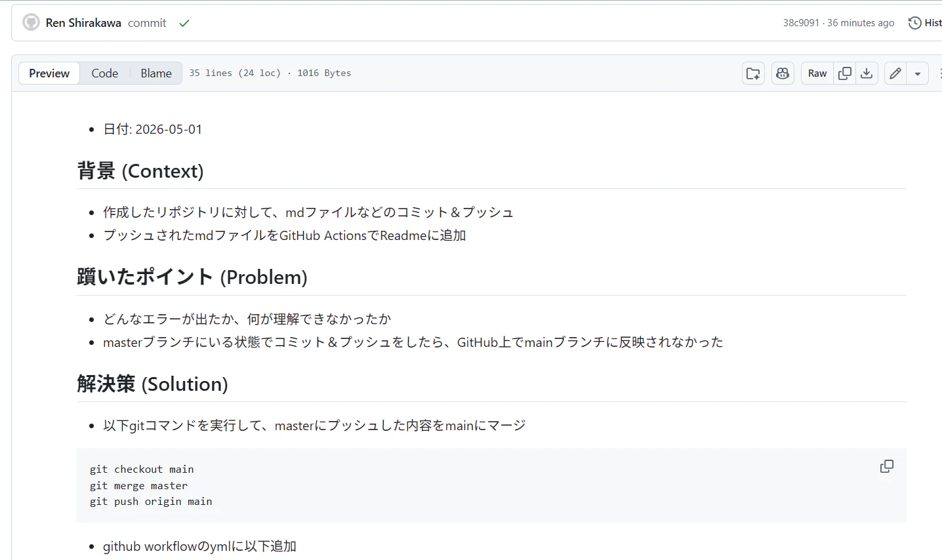The height and width of the screenshot is (560, 942).
Task: Click the bullet どんなエラーが出たか
Action: [247, 319]
